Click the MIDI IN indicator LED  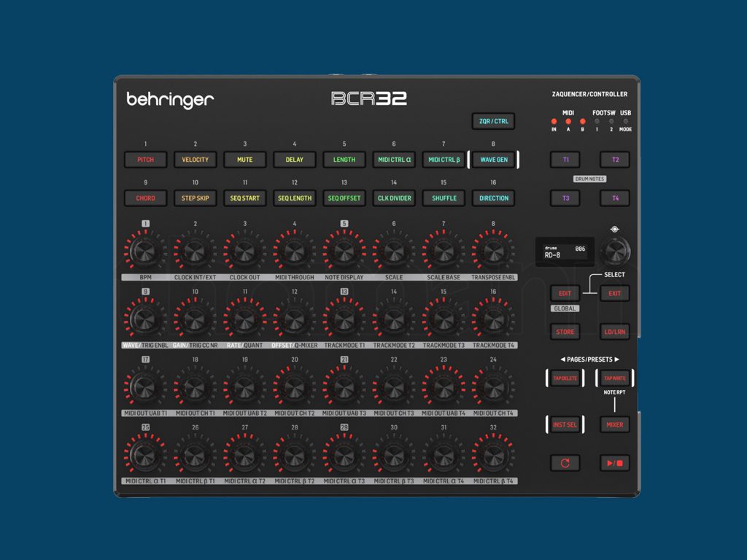[554, 122]
